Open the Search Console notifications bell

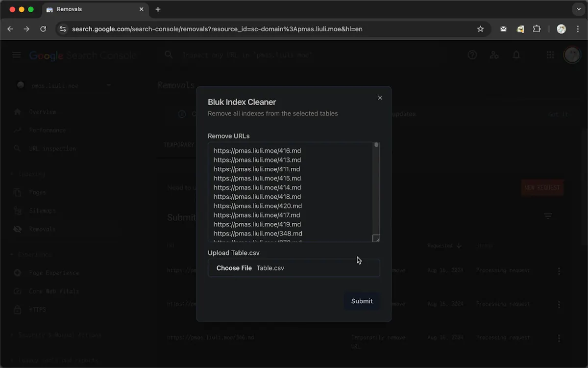pos(516,55)
